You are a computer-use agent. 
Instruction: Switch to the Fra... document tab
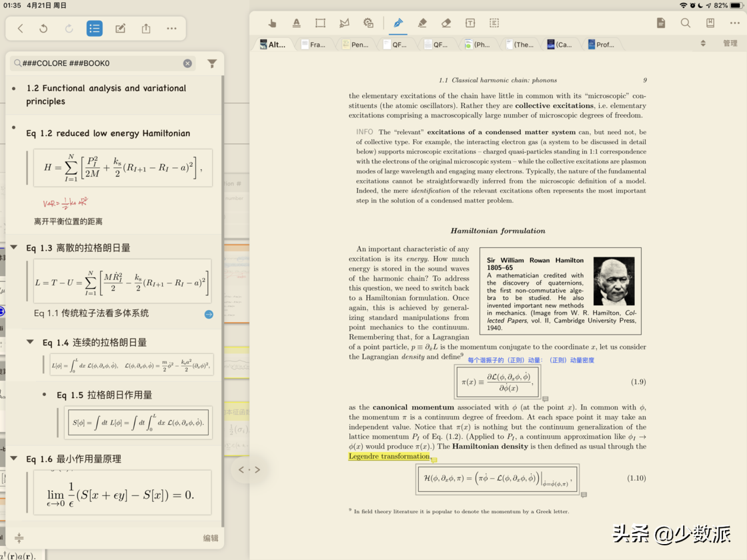pos(314,44)
